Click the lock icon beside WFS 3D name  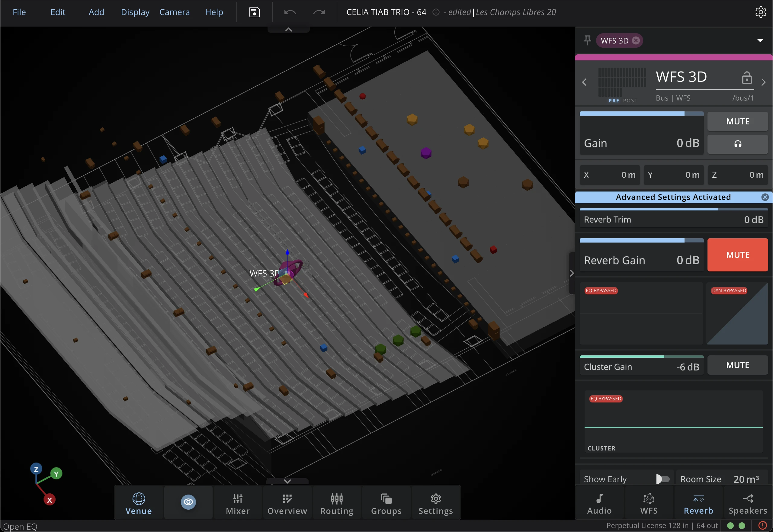tap(747, 77)
